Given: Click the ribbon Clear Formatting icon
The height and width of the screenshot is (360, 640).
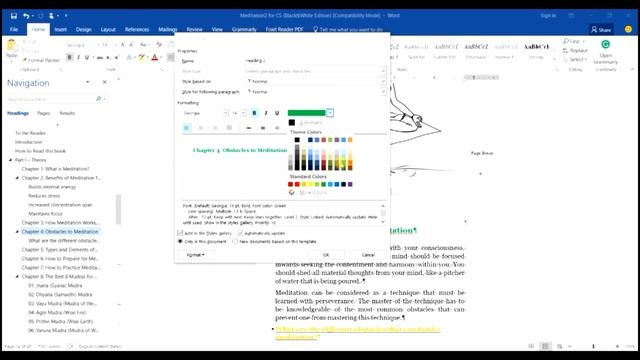Looking at the screenshot, I should [159, 44].
